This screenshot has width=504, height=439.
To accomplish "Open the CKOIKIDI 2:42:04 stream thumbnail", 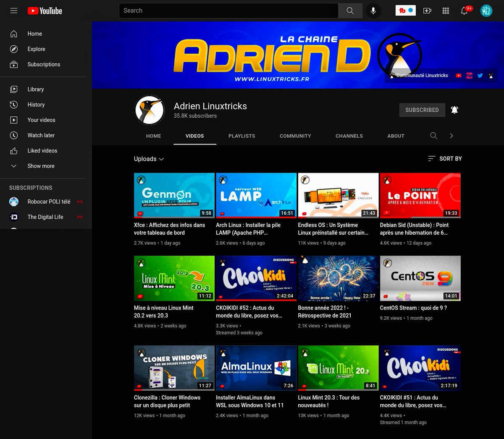I will coord(256,278).
